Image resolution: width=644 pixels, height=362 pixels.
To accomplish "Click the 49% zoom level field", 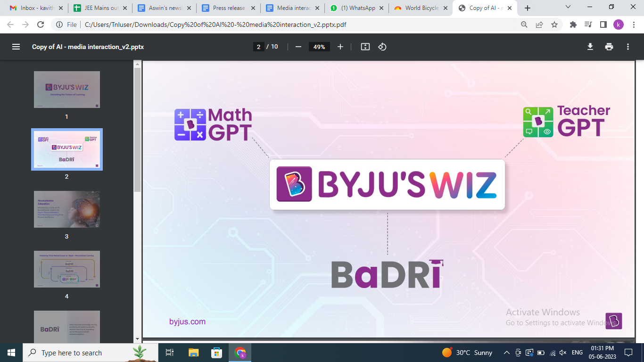I will [319, 47].
